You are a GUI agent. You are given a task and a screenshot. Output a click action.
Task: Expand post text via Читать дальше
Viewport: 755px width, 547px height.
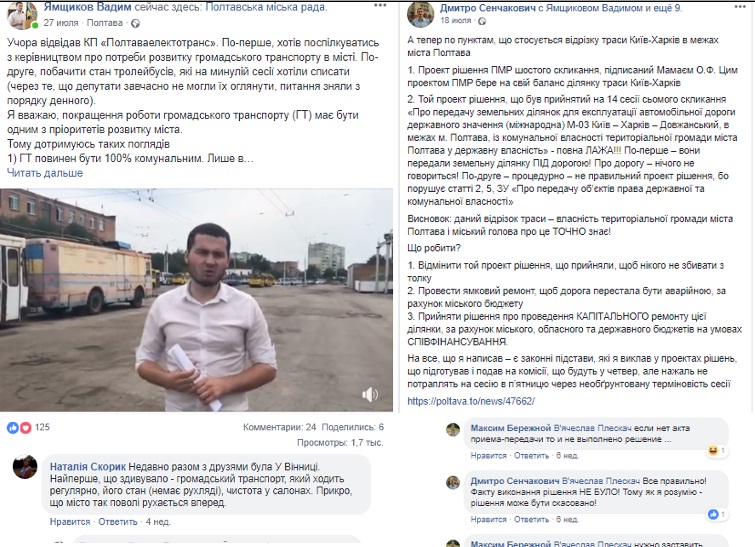tap(45, 173)
